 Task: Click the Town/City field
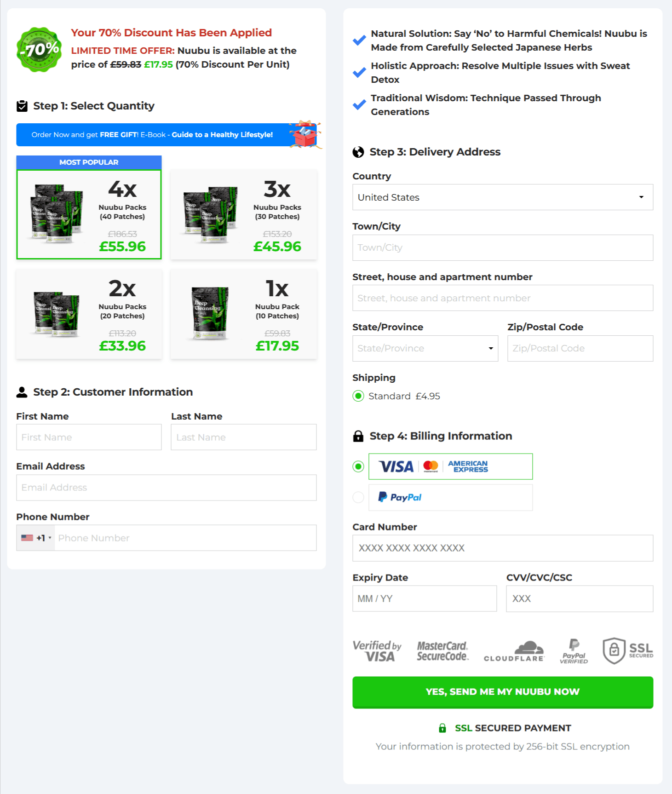[x=503, y=247]
